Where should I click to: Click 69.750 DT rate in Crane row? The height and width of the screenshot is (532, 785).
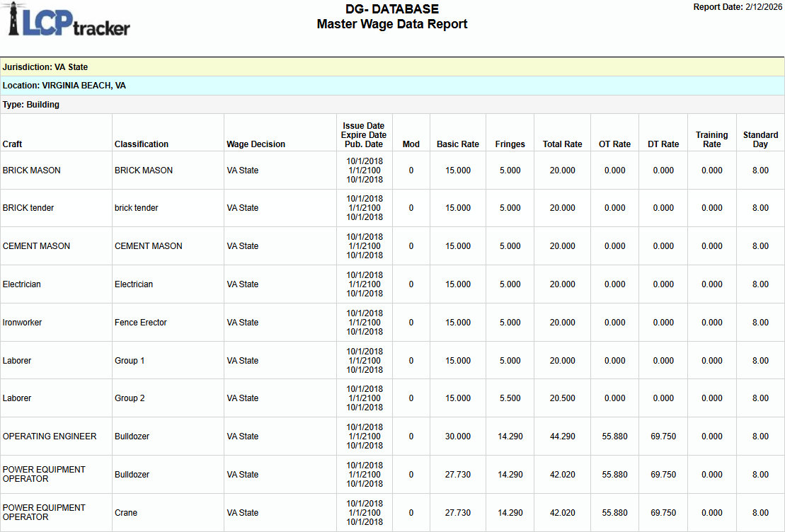click(x=663, y=512)
